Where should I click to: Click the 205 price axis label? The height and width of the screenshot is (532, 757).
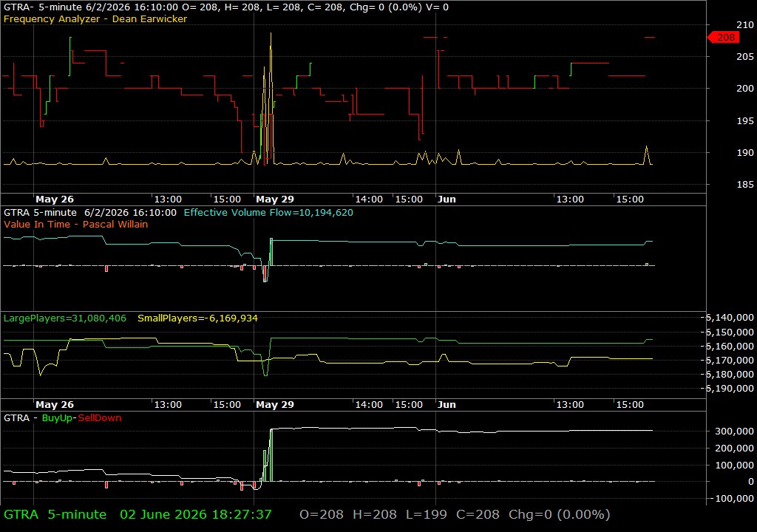click(745, 56)
